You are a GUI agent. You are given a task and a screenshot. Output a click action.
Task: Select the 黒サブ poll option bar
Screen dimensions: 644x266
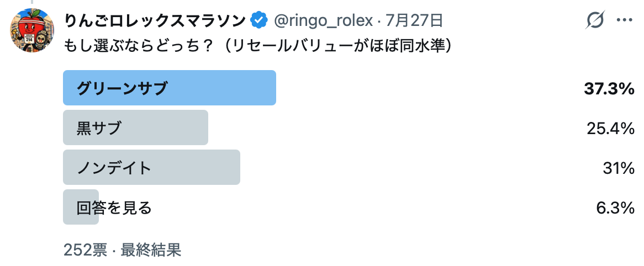coord(135,127)
